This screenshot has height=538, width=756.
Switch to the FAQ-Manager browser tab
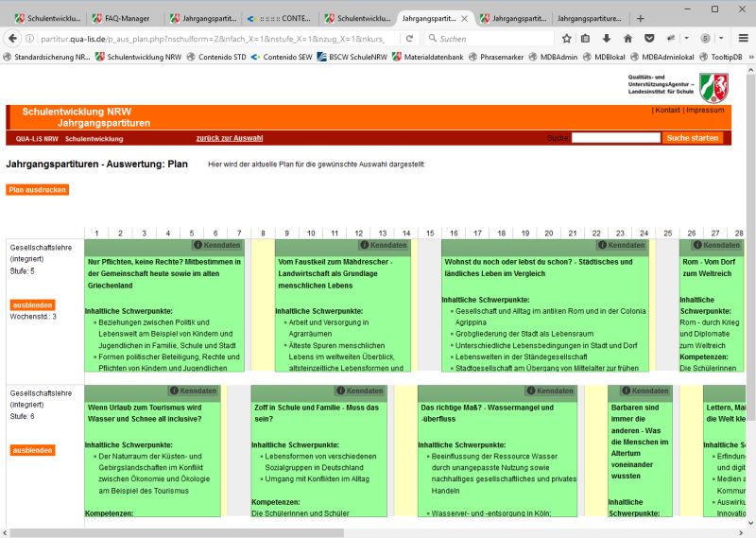[x=121, y=18]
